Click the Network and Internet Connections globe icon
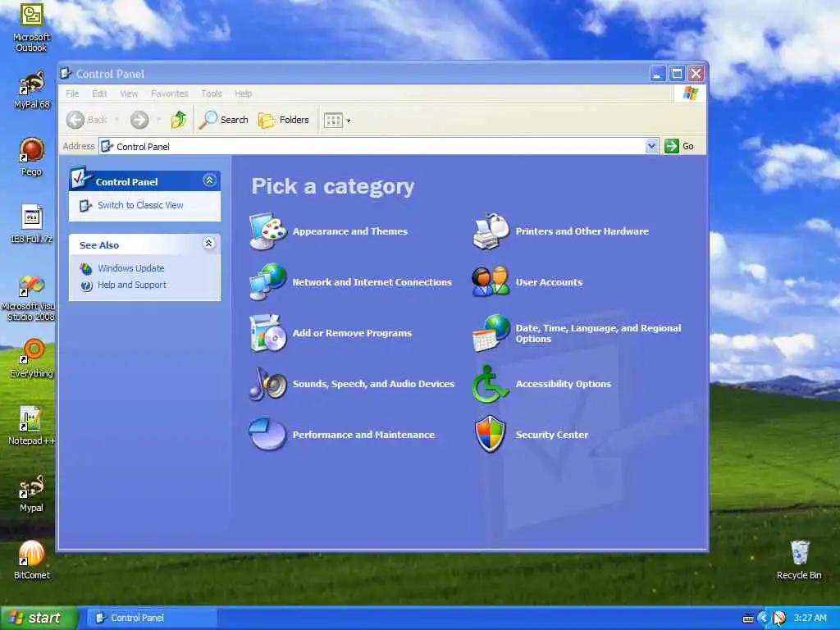 pyautogui.click(x=268, y=282)
